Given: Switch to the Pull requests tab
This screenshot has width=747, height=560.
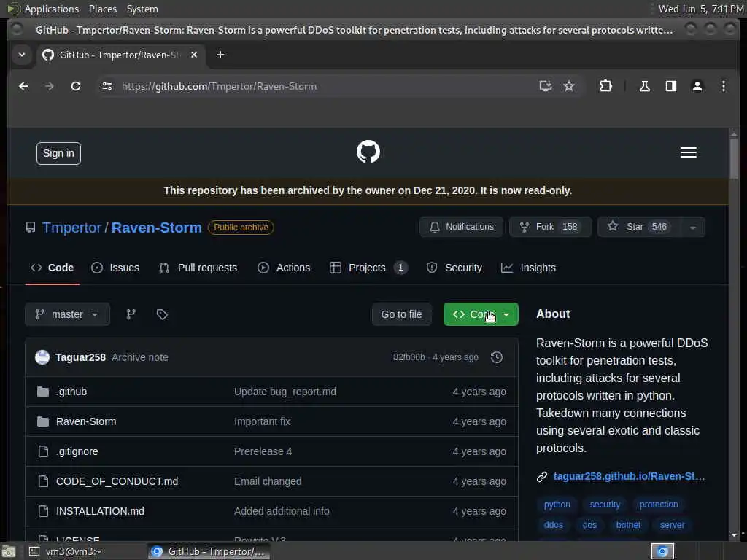Looking at the screenshot, I should pos(198,268).
